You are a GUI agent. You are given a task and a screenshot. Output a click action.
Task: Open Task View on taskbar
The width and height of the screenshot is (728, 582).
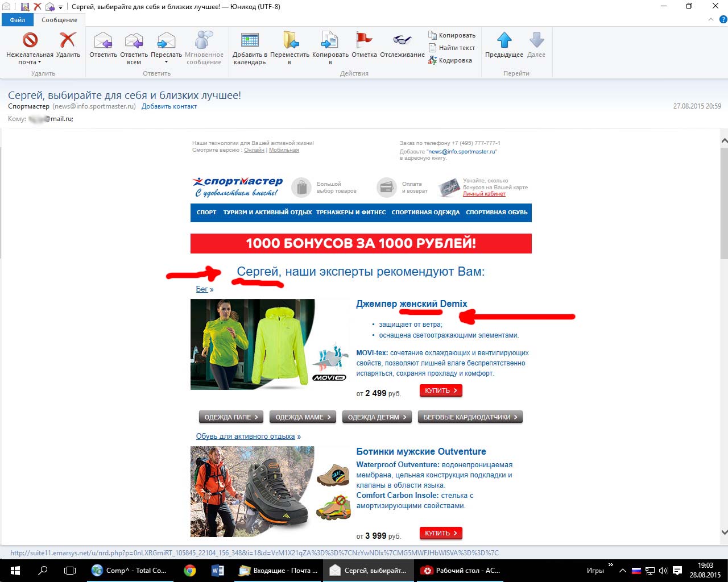point(70,570)
